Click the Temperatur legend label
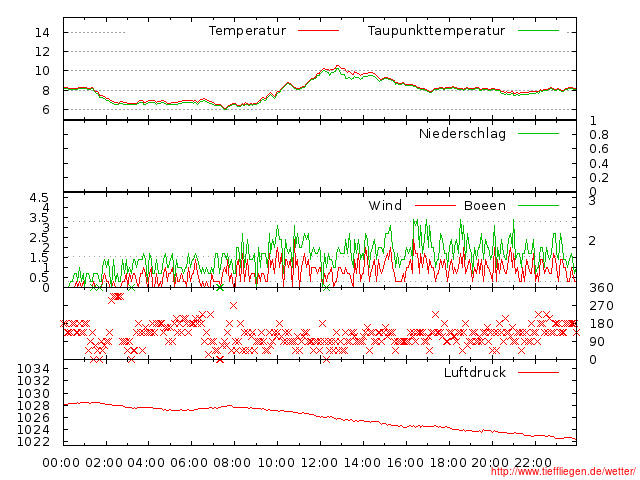The image size is (640, 480). pos(247,31)
